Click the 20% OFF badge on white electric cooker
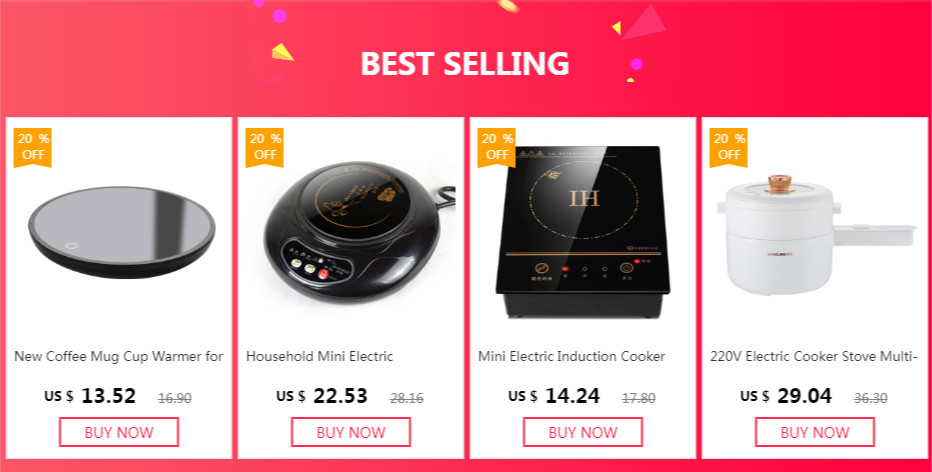This screenshot has width=932, height=472. click(x=728, y=147)
